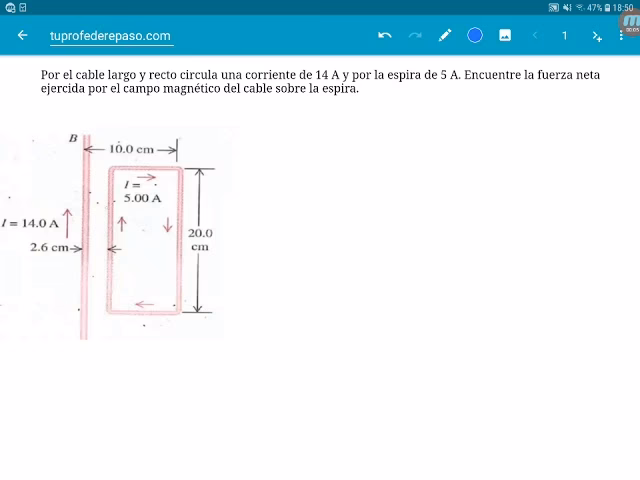Viewport: 640px width, 480px height.
Task: Open the blue pen color picker
Action: (475, 36)
